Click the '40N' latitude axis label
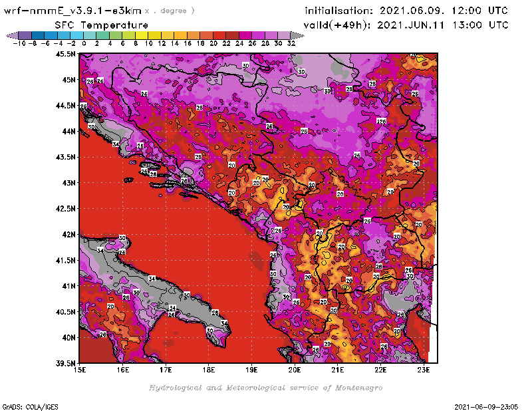Screen dimensions: 532x411 click(68, 338)
